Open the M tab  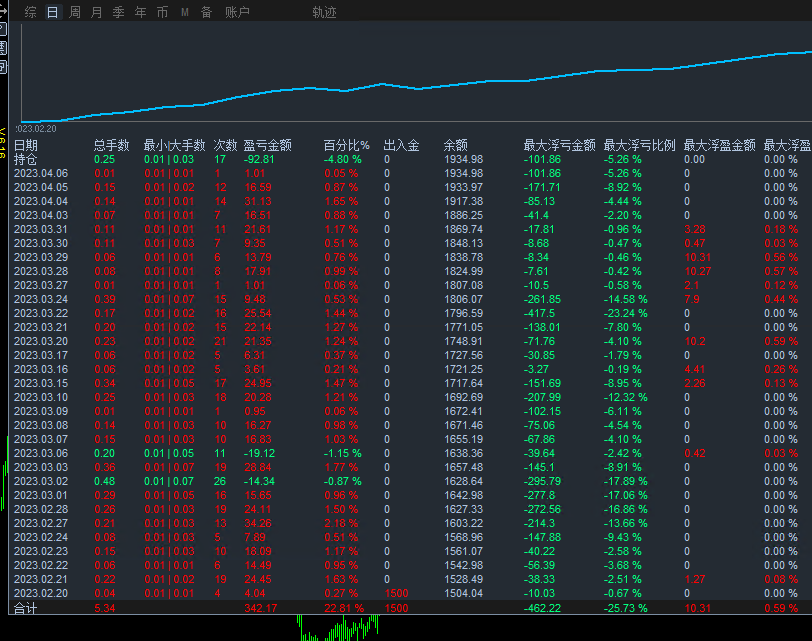coord(185,12)
